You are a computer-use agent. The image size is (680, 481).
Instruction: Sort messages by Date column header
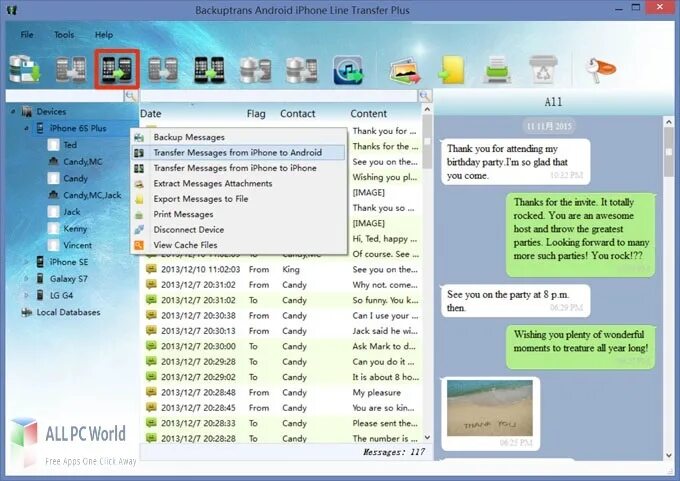click(x=150, y=114)
